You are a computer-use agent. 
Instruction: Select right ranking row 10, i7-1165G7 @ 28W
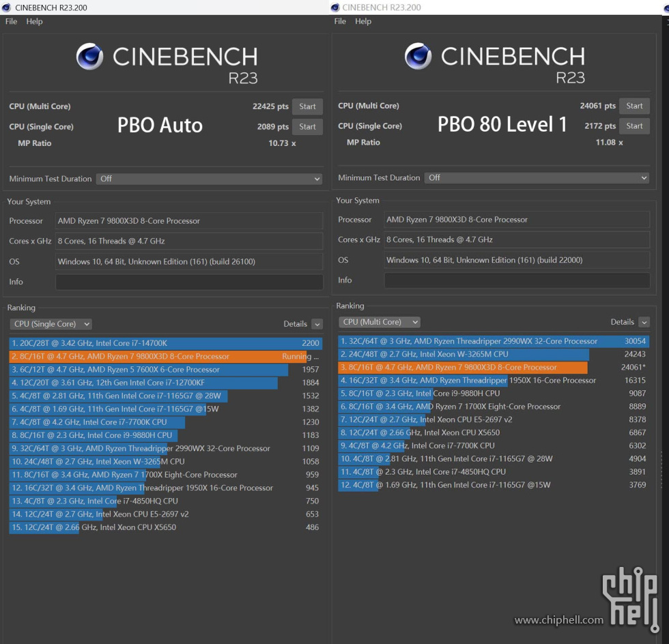click(494, 459)
